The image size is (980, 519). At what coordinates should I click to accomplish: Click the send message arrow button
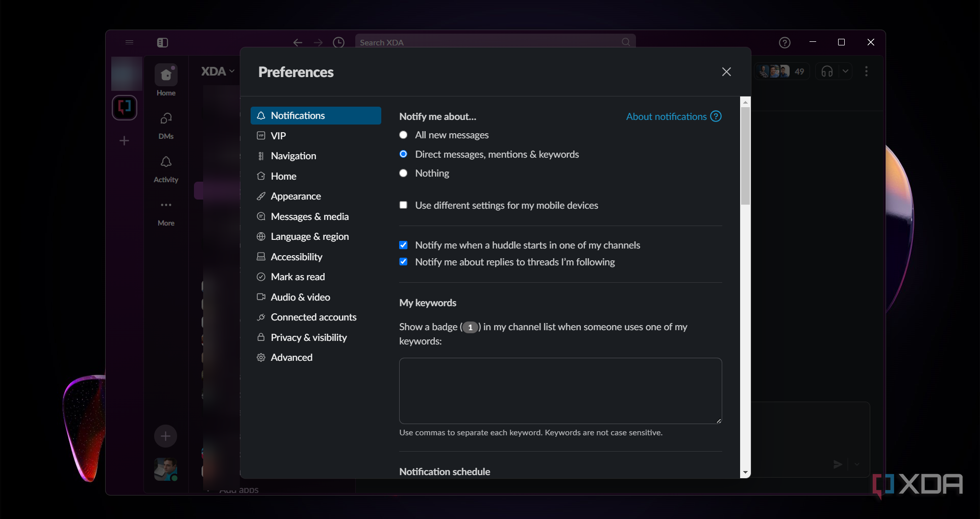838,464
